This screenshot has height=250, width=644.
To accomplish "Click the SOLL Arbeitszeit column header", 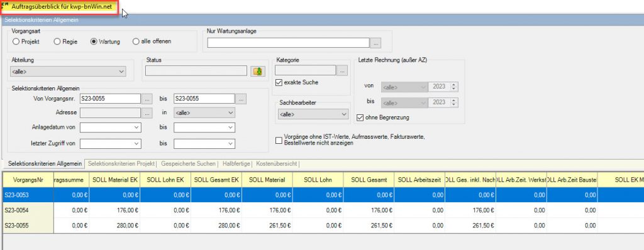I will click(x=419, y=180).
